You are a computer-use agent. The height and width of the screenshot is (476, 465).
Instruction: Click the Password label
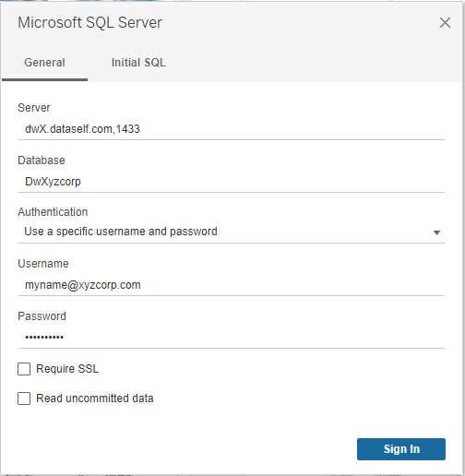click(x=42, y=316)
